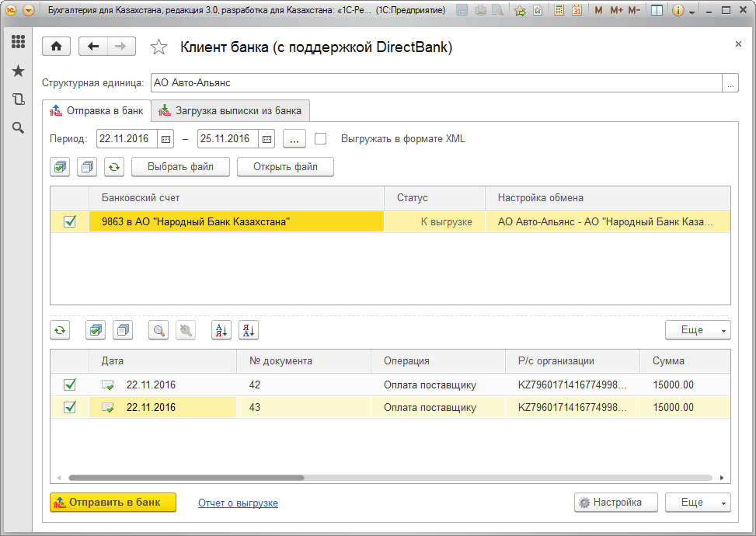Open History icon in left sidebar
The height and width of the screenshot is (536, 756).
pos(18,99)
